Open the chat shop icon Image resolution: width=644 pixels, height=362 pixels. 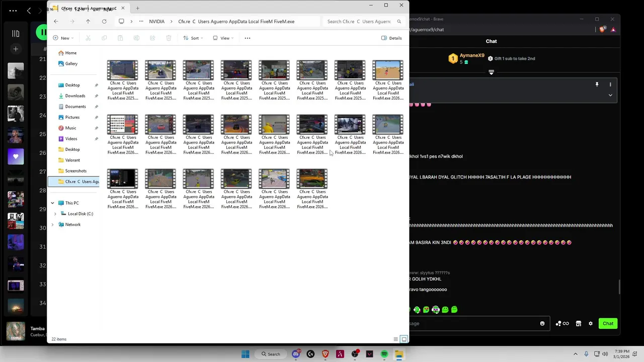pos(579,323)
